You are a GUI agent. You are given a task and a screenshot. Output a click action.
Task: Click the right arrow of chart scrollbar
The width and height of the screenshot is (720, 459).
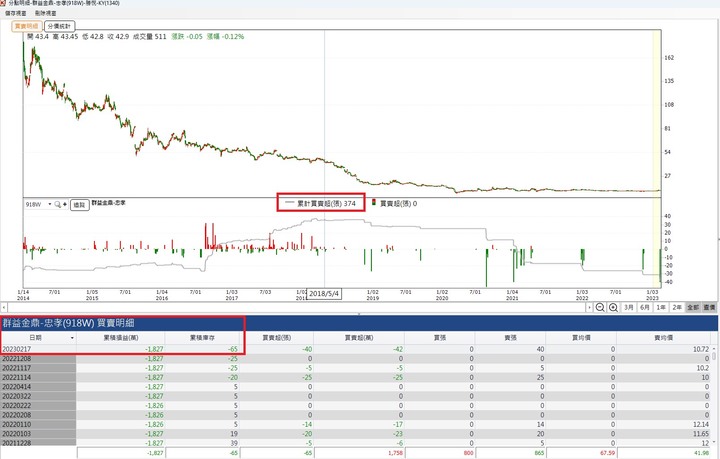click(590, 308)
